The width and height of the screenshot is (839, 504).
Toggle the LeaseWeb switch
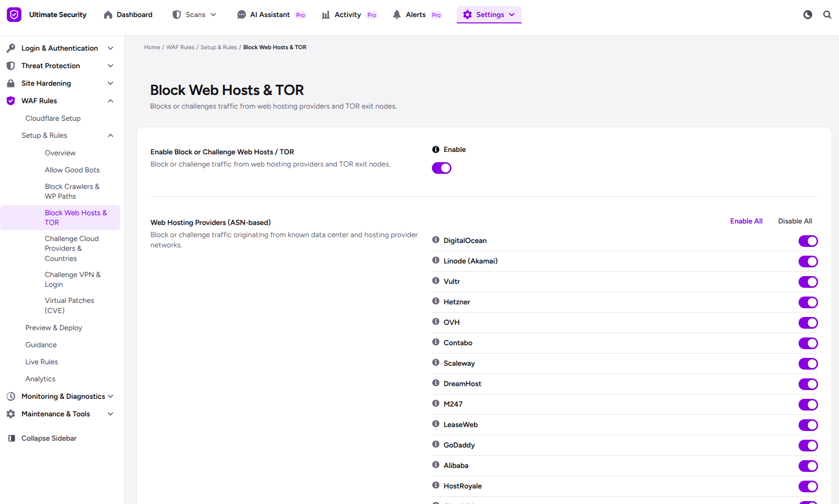click(808, 425)
